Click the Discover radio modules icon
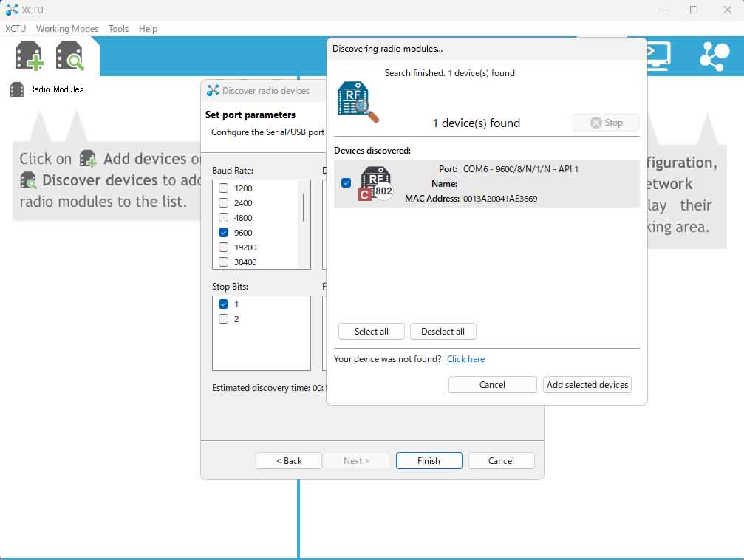Screen dimensions: 744x560 click(x=70, y=56)
